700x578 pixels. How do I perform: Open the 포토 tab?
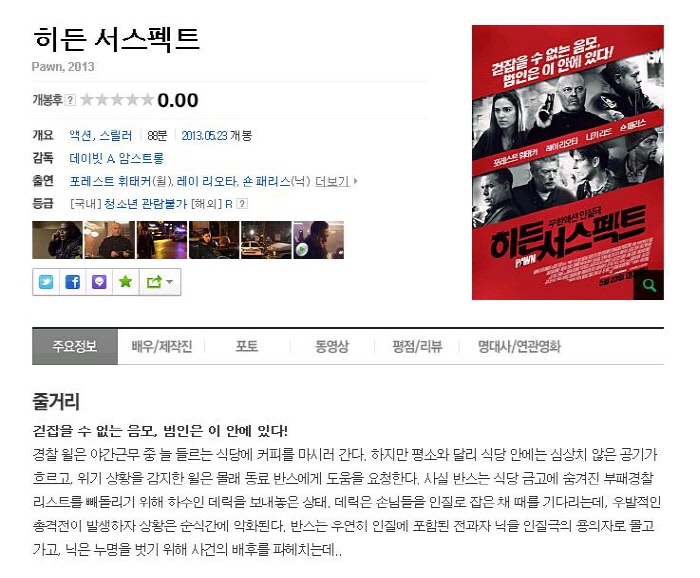coord(247,346)
